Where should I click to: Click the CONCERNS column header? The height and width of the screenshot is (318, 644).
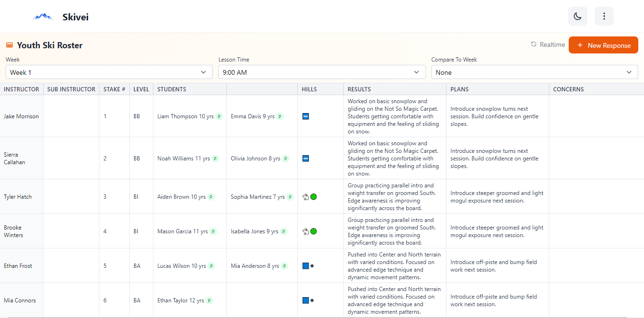(597, 89)
